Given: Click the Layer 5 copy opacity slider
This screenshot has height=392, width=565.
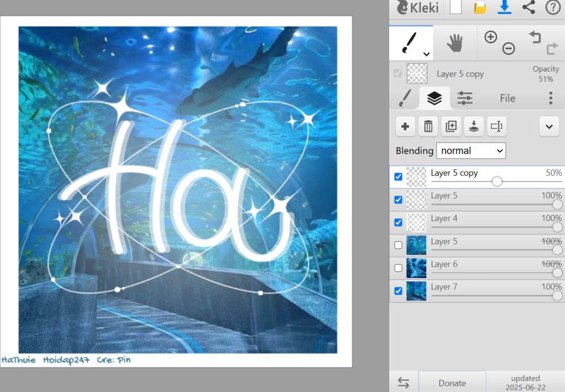Looking at the screenshot, I should [497, 181].
